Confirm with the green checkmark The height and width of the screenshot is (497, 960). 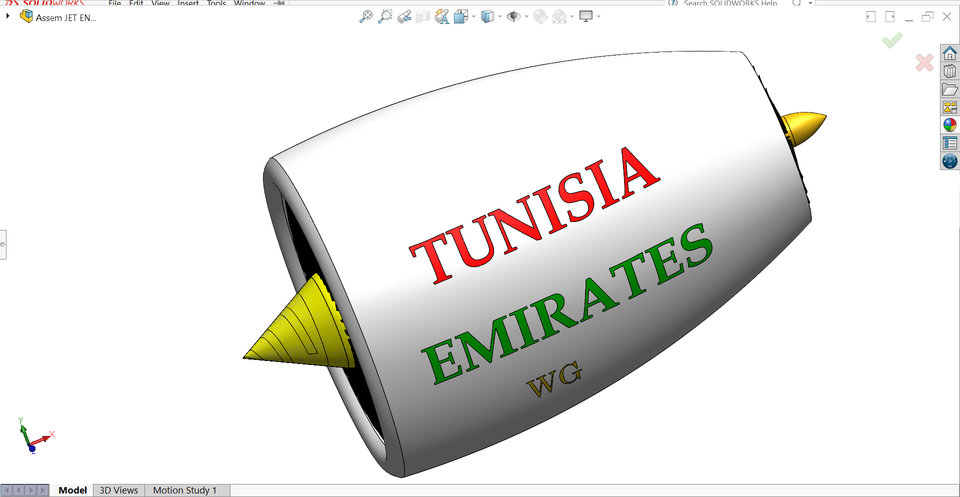pos(892,41)
